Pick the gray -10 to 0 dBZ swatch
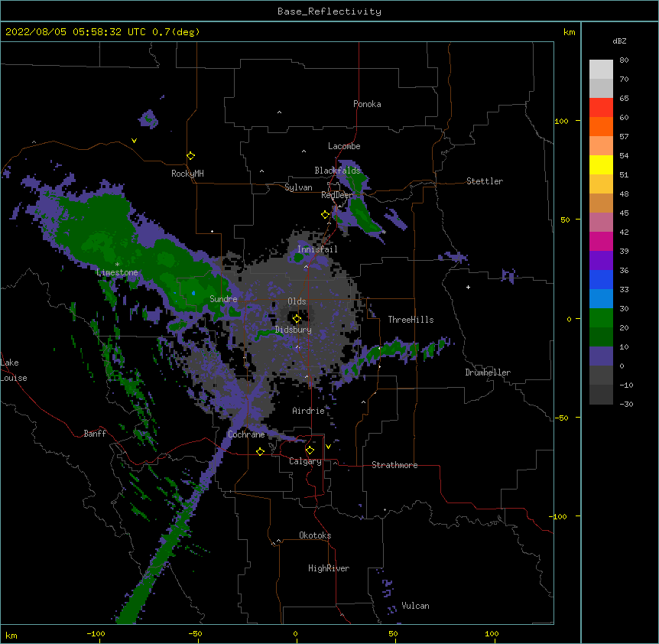Image resolution: width=659 pixels, height=644 pixels. [601, 376]
